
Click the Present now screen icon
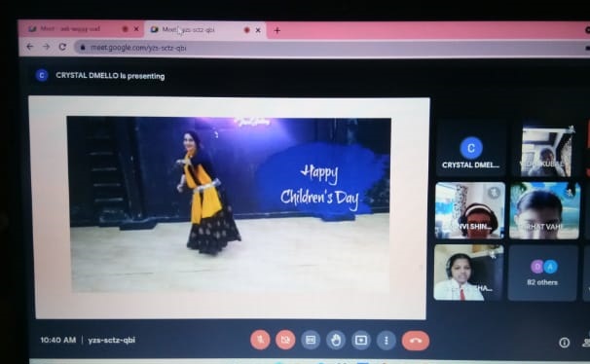(x=361, y=341)
